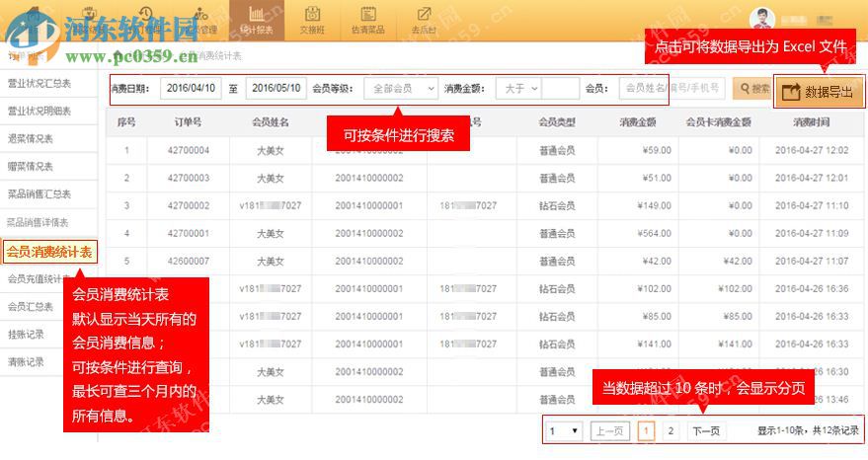The width and height of the screenshot is (868, 460).
Task: Select order number 42600007
Action: pos(189,261)
